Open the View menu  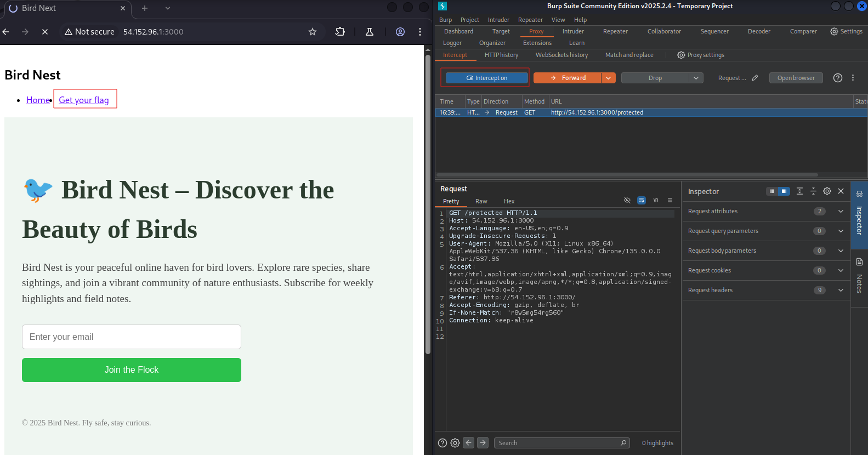coord(558,20)
